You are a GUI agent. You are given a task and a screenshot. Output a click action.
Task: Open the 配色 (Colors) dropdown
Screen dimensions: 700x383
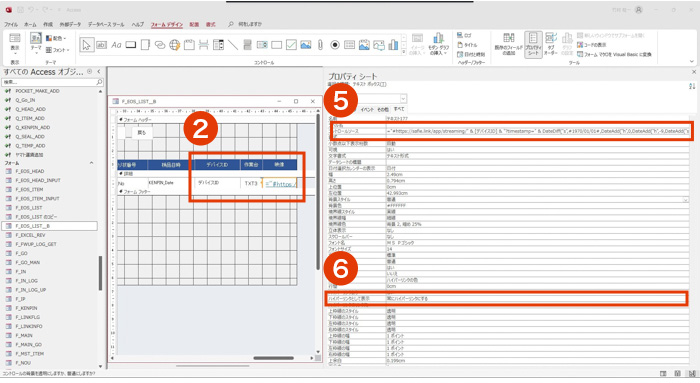click(x=56, y=38)
